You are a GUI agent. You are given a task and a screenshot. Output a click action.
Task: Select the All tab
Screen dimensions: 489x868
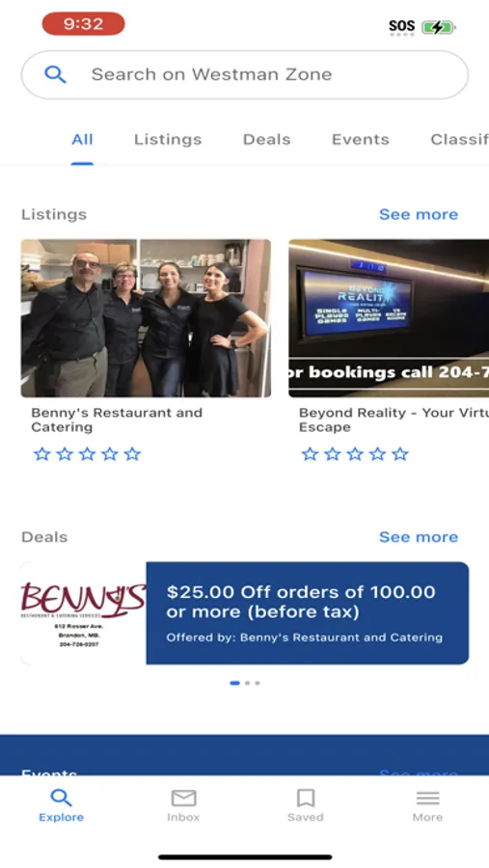(82, 140)
